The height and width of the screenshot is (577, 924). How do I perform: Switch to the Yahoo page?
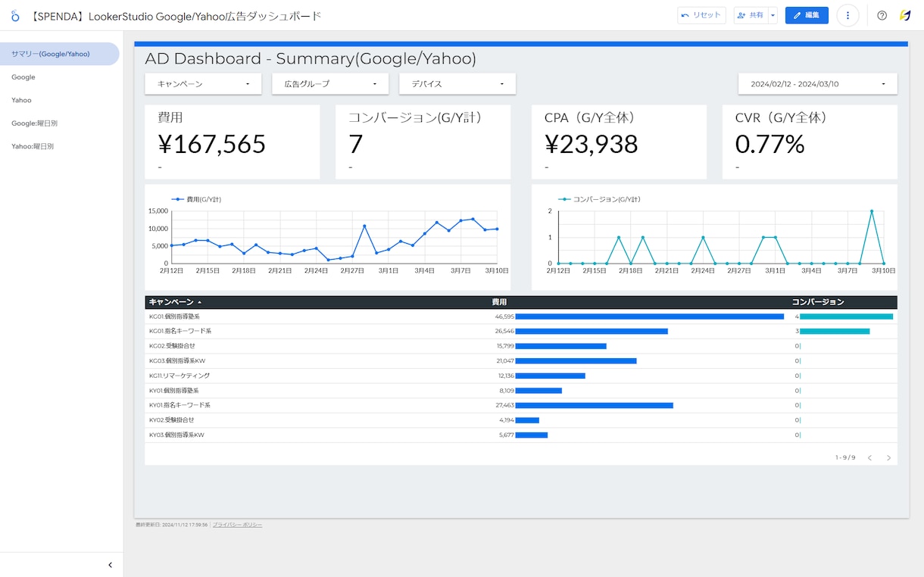(21, 100)
